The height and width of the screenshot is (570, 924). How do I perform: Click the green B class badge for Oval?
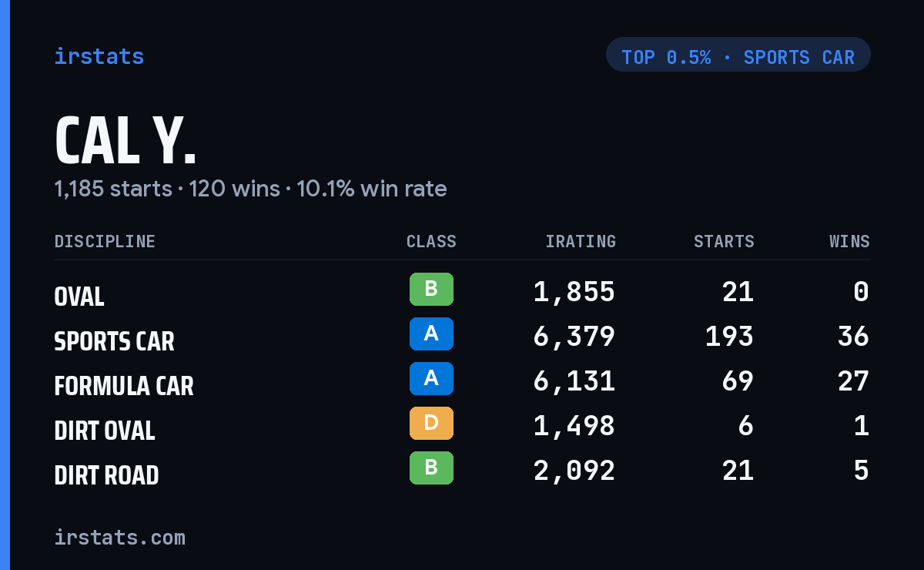tap(431, 289)
